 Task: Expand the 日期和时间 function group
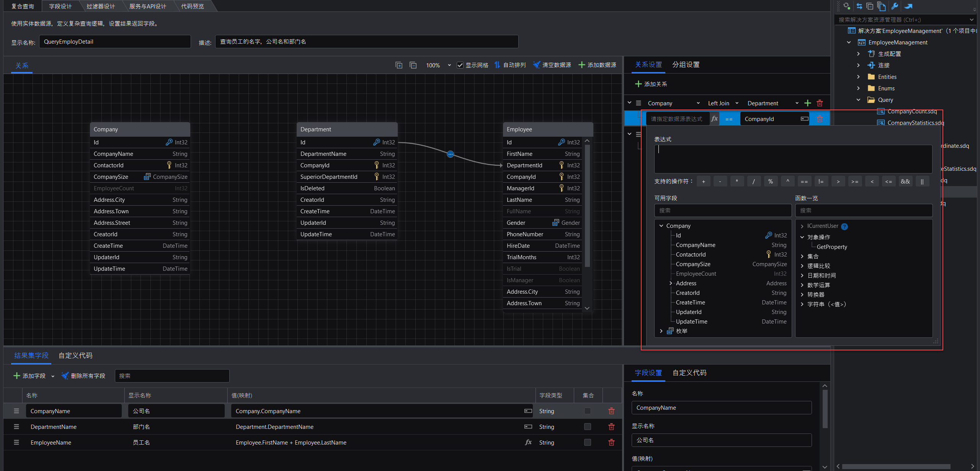click(802, 275)
